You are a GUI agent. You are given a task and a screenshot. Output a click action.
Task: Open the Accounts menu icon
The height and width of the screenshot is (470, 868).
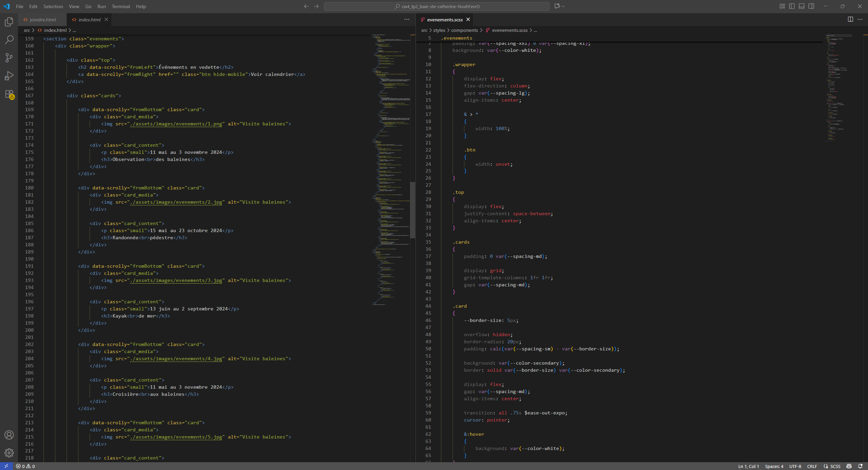[9, 435]
